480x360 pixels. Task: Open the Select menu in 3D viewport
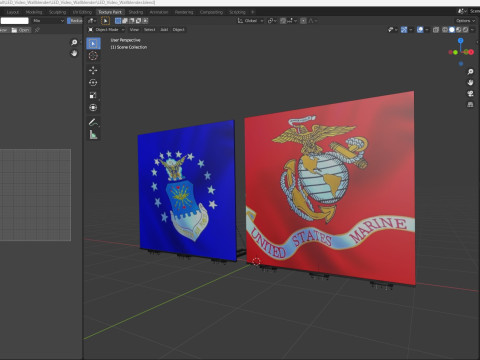click(x=150, y=30)
